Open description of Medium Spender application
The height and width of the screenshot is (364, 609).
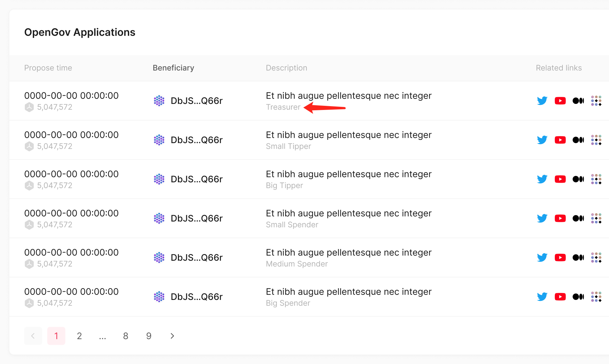pos(349,252)
